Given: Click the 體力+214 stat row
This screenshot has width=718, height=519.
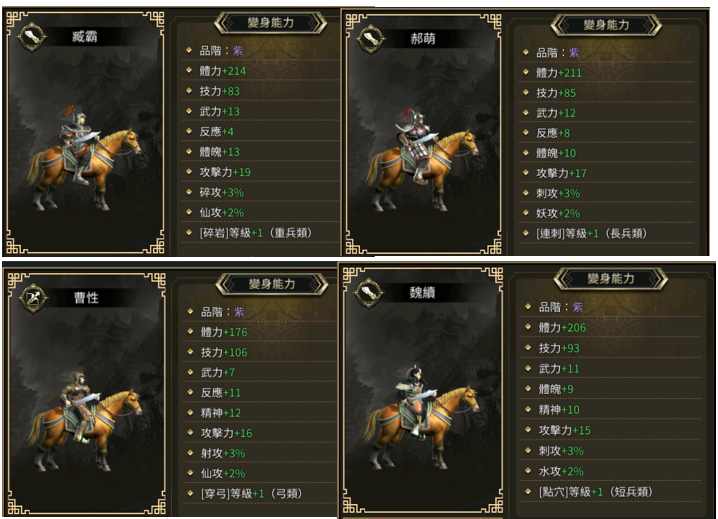Looking at the screenshot, I should click(261, 71).
